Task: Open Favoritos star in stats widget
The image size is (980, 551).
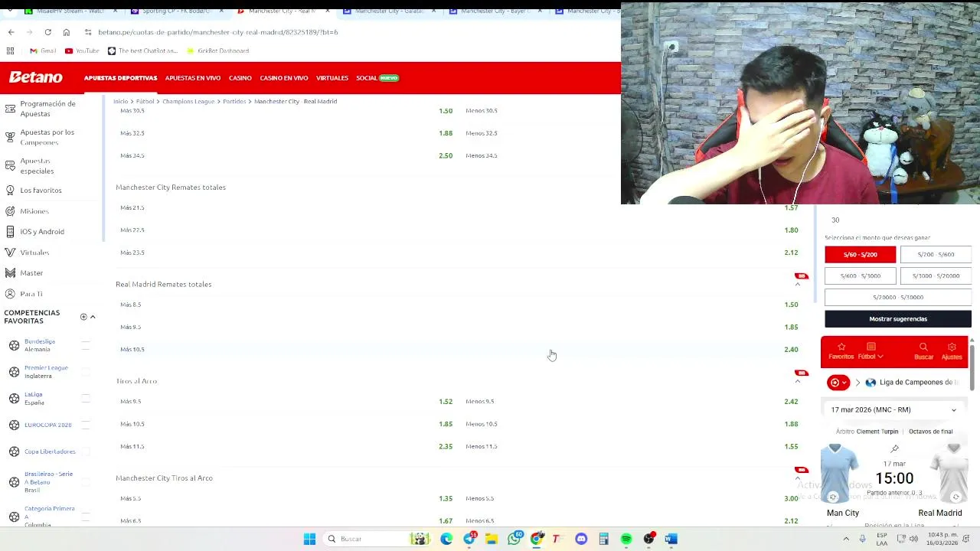Action: (x=841, y=351)
